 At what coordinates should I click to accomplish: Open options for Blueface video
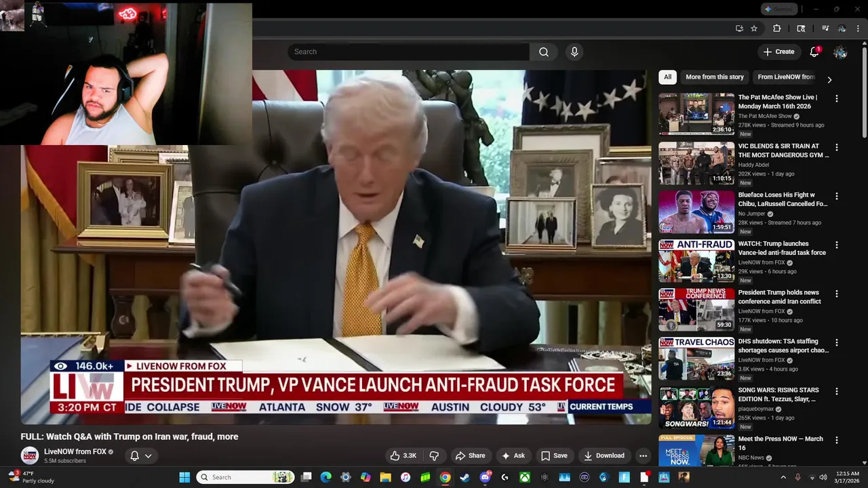click(836, 196)
